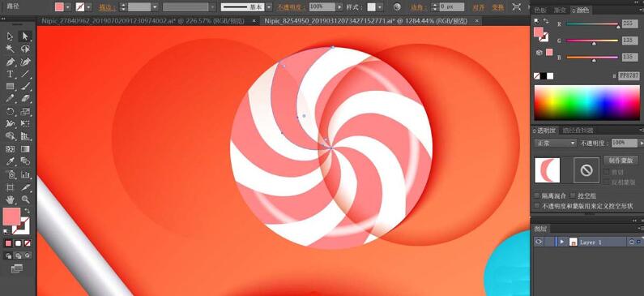The height and width of the screenshot is (296, 644).
Task: Select the Magic Wand tool
Action: (x=10, y=49)
